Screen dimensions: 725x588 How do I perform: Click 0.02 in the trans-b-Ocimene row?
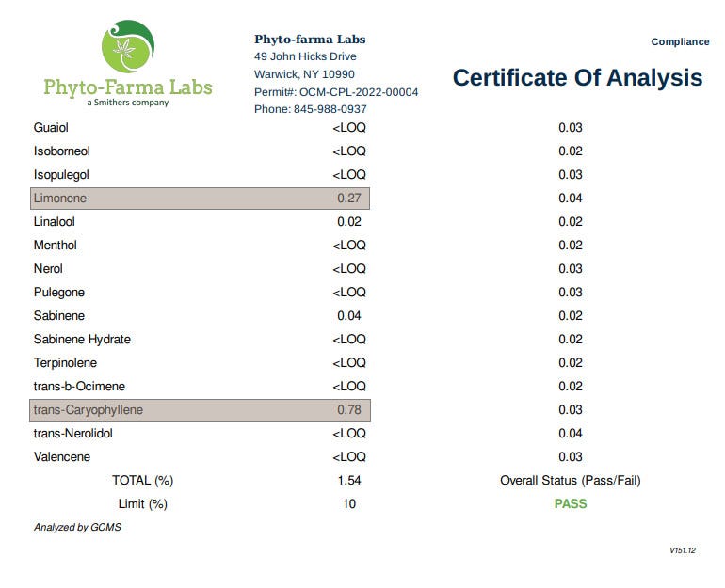point(570,387)
